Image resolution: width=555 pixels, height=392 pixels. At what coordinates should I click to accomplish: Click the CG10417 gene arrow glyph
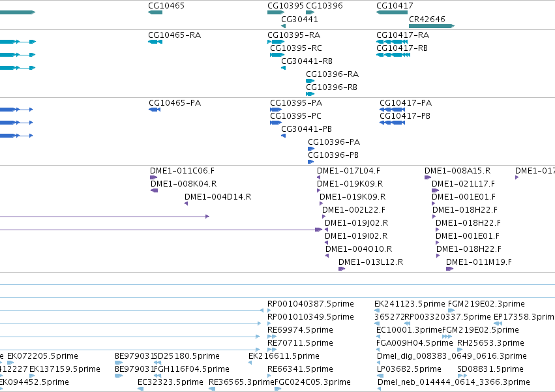pyautogui.click(x=392, y=12)
